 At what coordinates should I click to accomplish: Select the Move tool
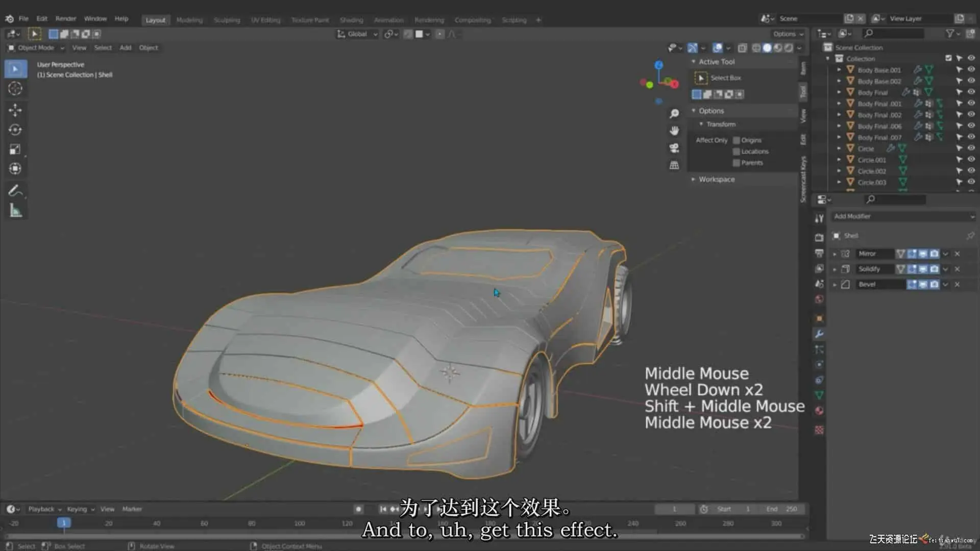tap(15, 110)
